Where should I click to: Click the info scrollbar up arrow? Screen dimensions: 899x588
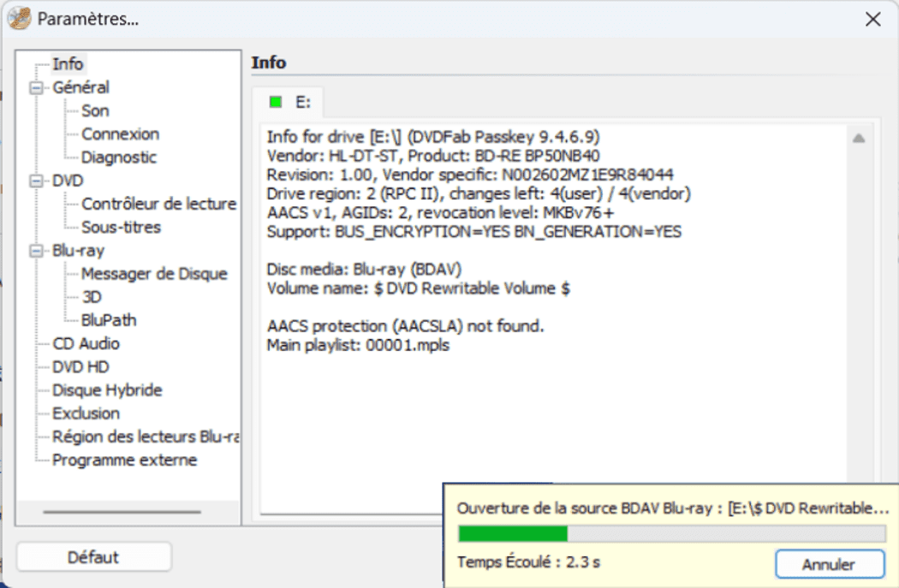858,138
